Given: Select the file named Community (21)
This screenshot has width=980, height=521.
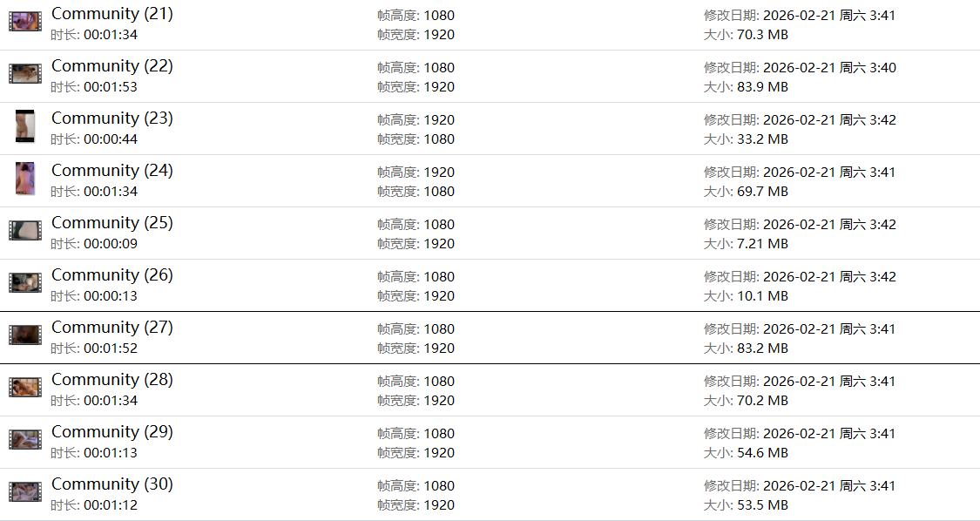Looking at the screenshot, I should 112,14.
